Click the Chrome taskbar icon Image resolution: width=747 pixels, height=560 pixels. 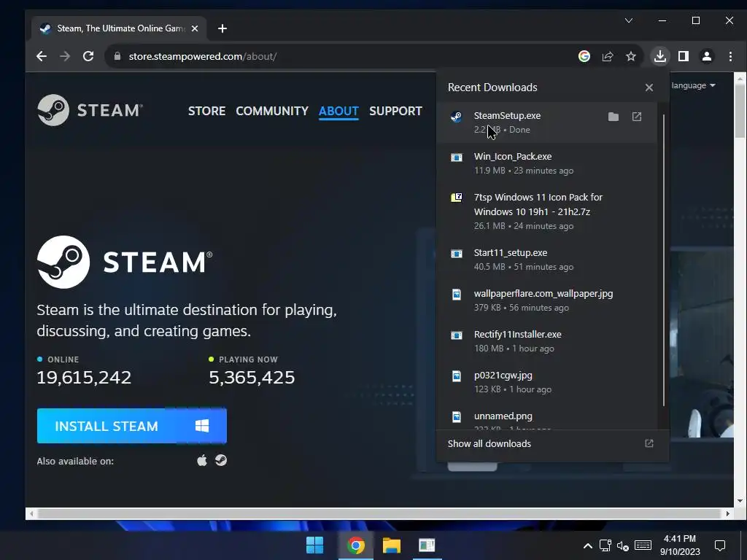tap(355, 545)
